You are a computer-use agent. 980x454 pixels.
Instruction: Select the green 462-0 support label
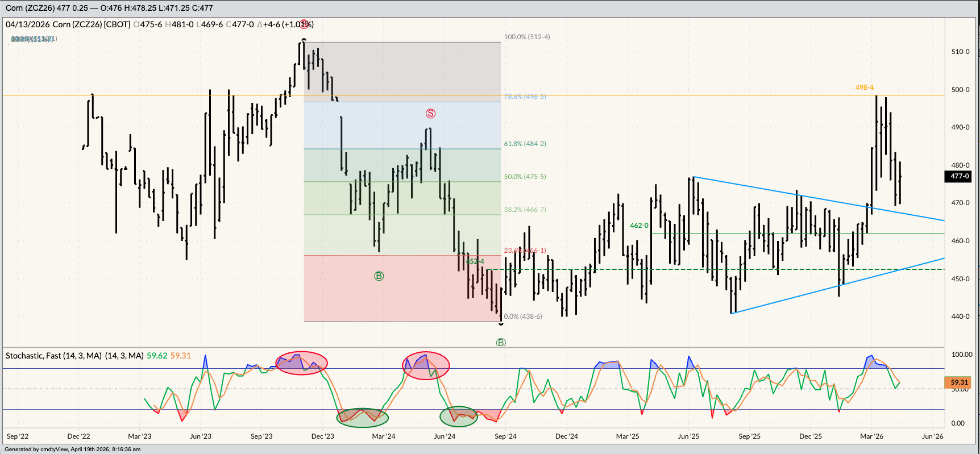click(x=639, y=226)
